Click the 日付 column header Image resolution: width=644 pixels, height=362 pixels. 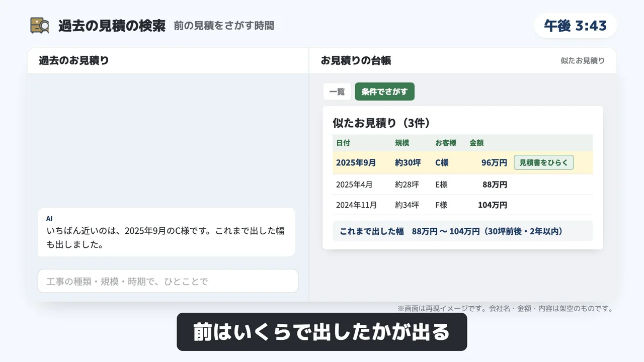343,143
